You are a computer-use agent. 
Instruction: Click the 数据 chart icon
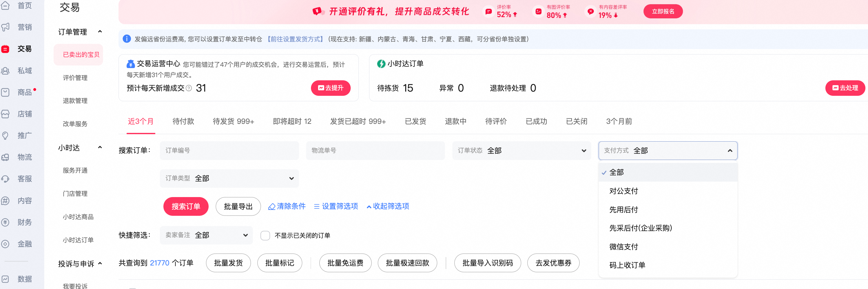(5, 279)
